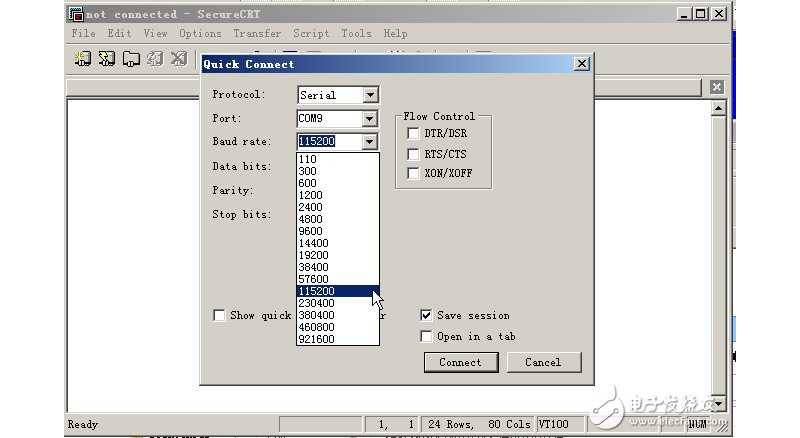
Task: Close the session tab bar X button
Action: (x=716, y=87)
